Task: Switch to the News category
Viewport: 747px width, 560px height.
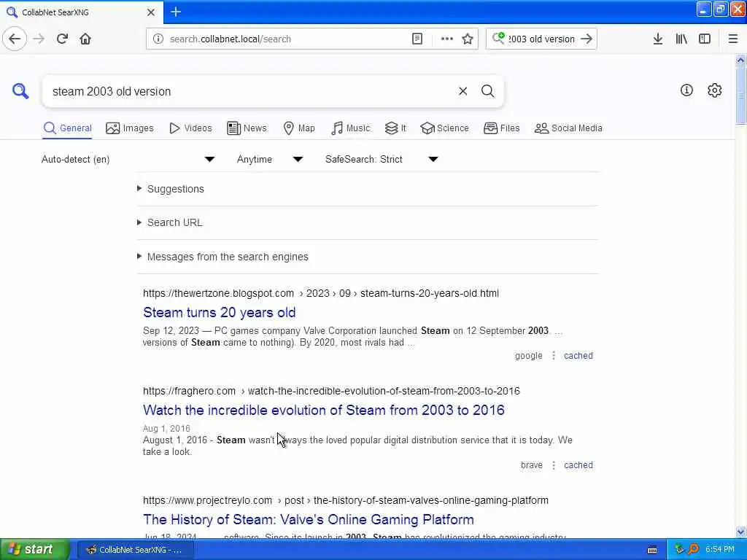Action: click(x=247, y=128)
